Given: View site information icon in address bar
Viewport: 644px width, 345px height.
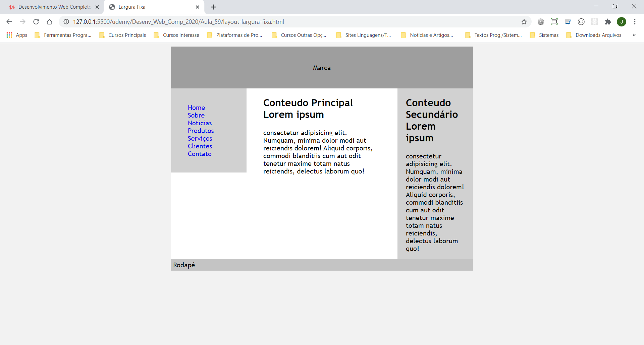Looking at the screenshot, I should pyautogui.click(x=66, y=22).
